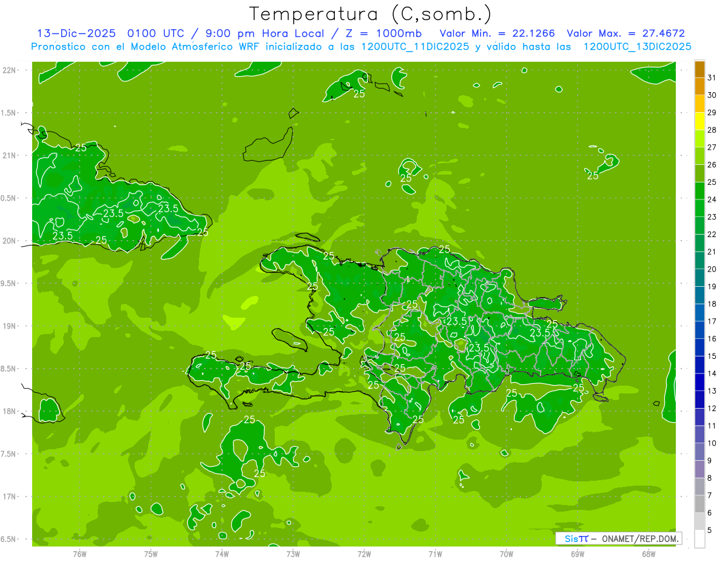This screenshot has height=562, width=728.
Task: Pick the gray swatch between 6 and 7
Action: point(699,504)
